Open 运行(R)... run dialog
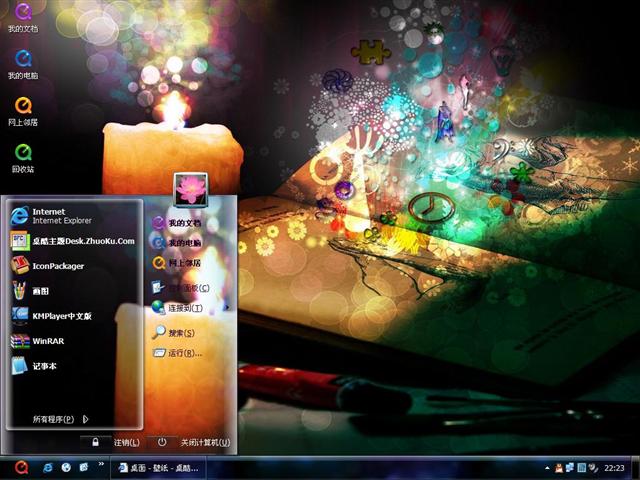 tap(177, 353)
